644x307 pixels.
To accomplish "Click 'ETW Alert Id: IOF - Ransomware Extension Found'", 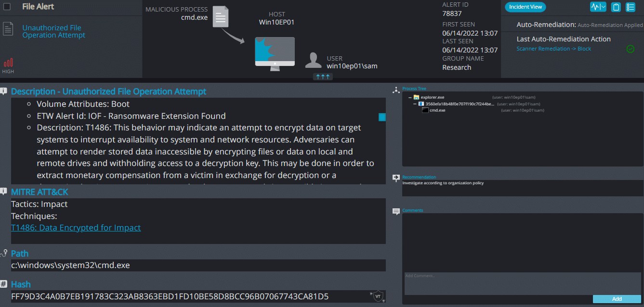I will click(x=131, y=116).
